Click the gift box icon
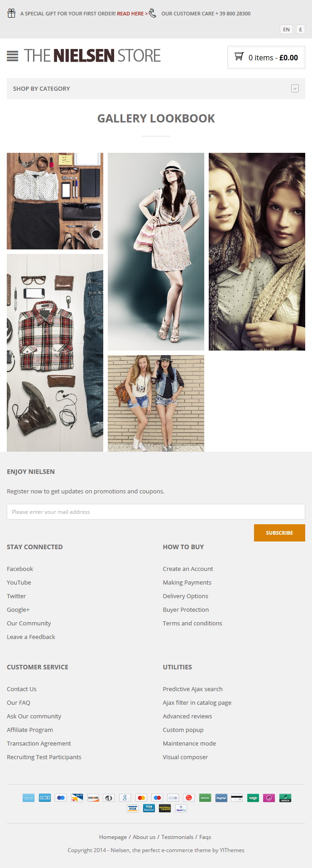312x868 pixels. (11, 13)
